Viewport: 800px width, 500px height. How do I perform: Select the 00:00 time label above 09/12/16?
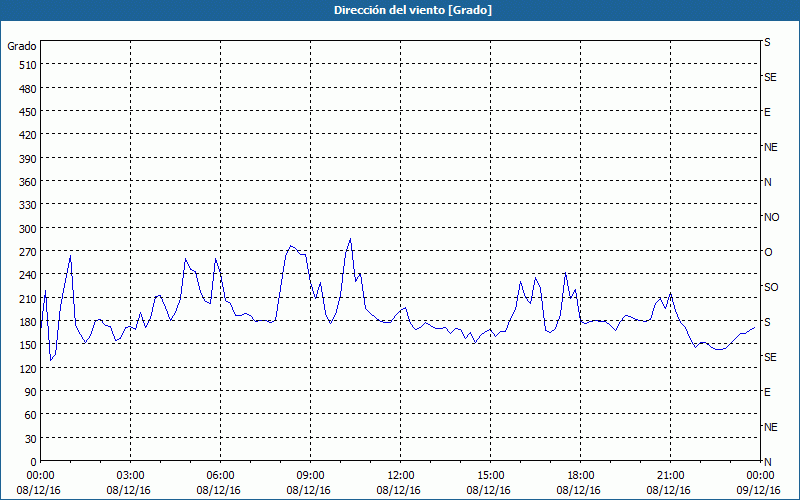pyautogui.click(x=760, y=476)
